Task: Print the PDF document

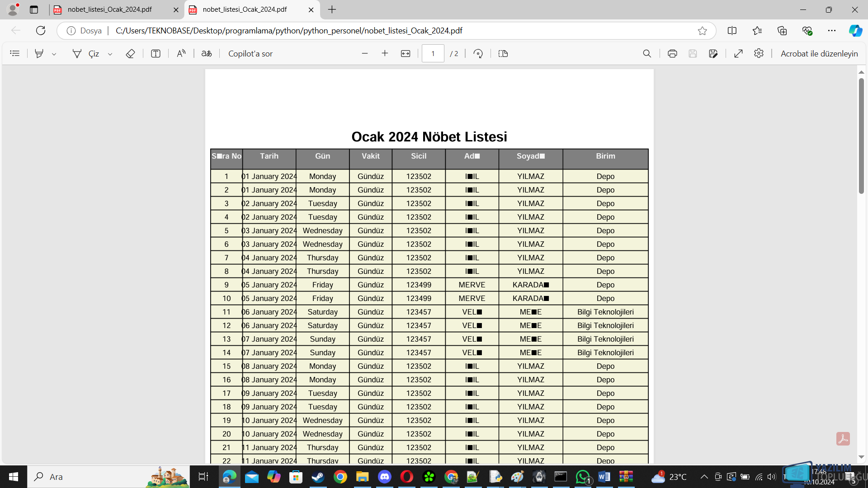Action: pos(672,53)
